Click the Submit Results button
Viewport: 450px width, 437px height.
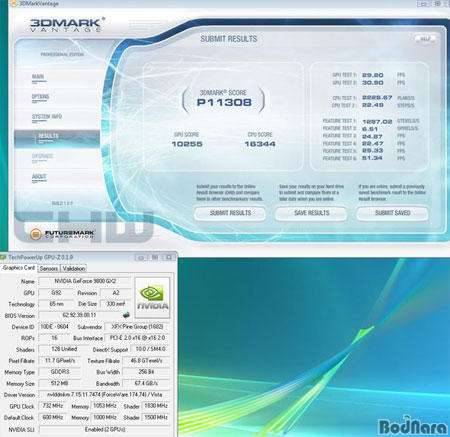tap(230, 213)
